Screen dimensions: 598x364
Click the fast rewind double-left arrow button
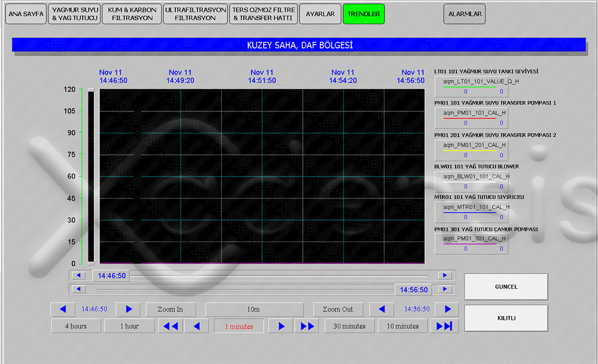170,326
